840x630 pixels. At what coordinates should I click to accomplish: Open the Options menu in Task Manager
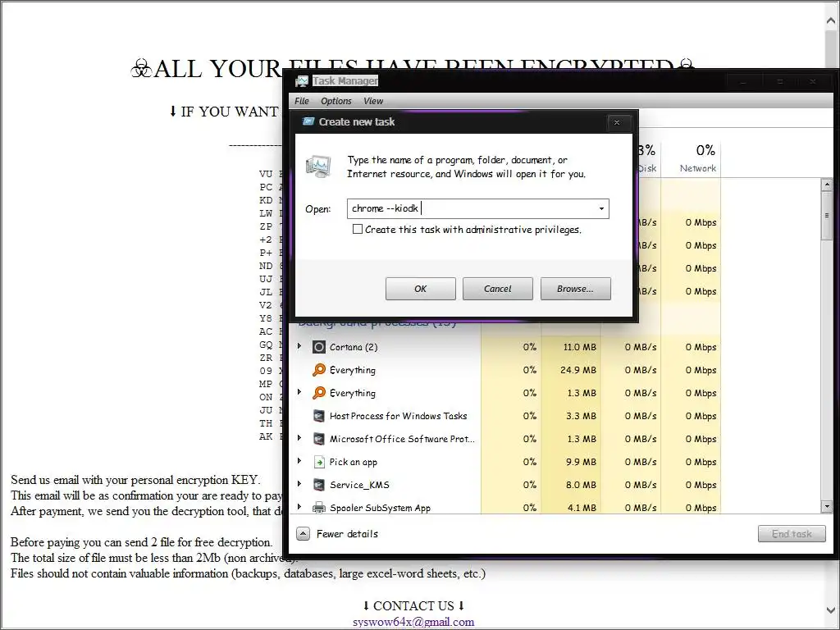coord(336,101)
